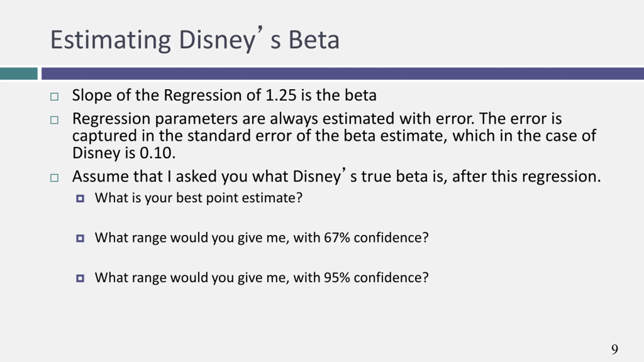Click the line 'Assume that I asked you'
Image resolution: width=644 pixels, height=362 pixels.
click(x=337, y=176)
